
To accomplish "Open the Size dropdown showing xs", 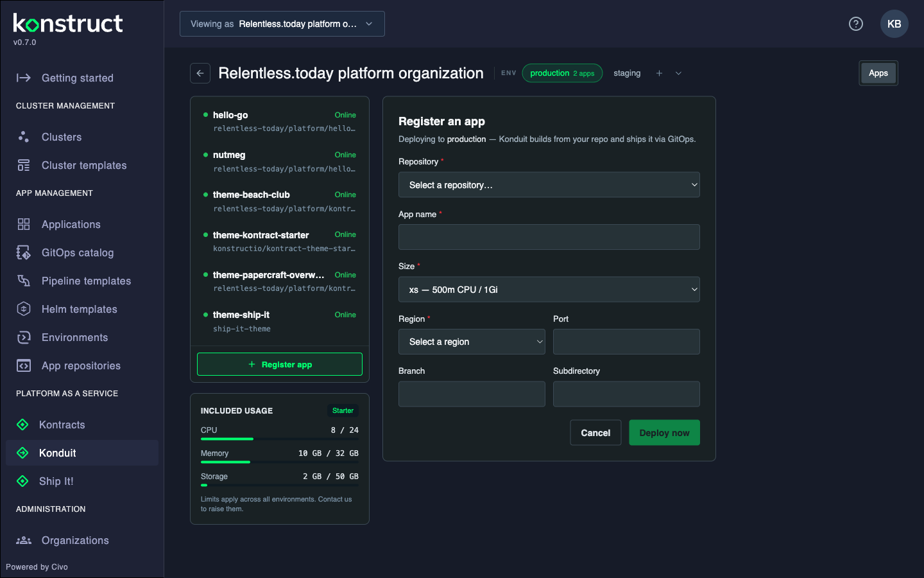I will 549,290.
